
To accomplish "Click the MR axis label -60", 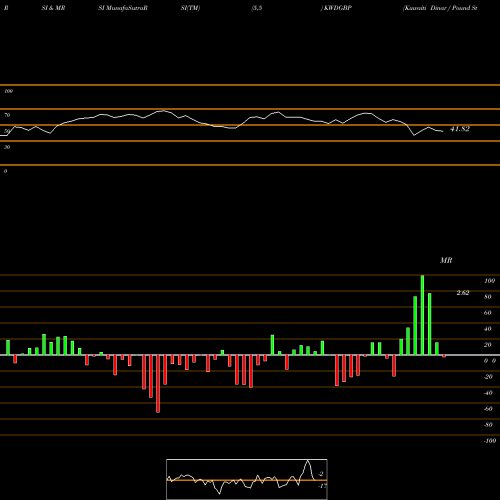I will click(488, 409).
